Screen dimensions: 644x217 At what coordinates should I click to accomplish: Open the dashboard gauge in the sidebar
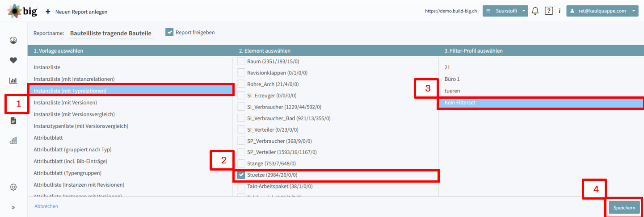point(13,41)
